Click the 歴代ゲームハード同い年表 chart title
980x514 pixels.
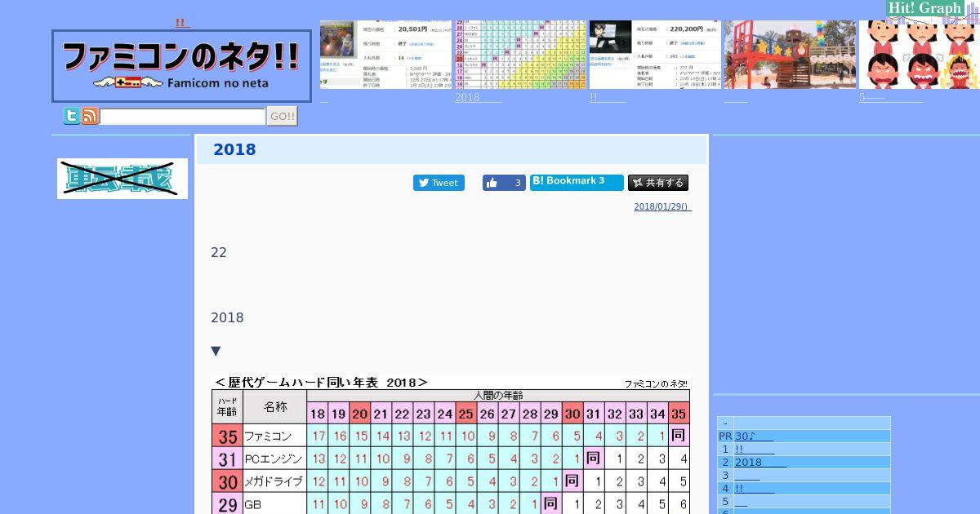[x=320, y=382]
